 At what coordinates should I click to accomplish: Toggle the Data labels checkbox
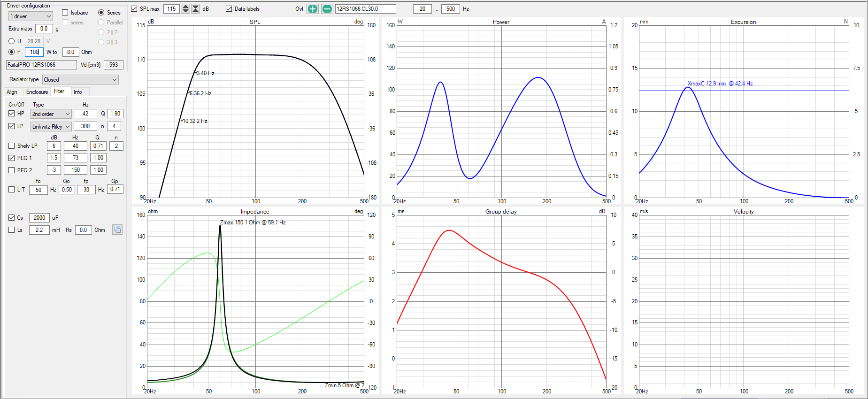click(229, 9)
